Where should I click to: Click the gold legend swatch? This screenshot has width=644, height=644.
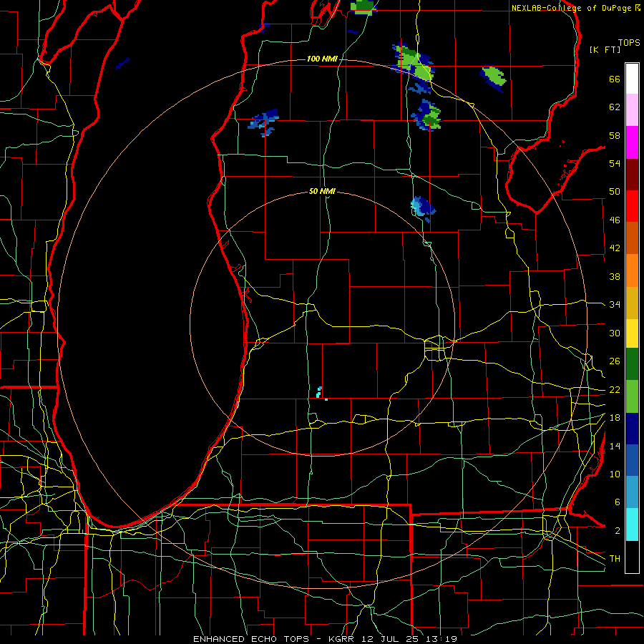pos(632,303)
